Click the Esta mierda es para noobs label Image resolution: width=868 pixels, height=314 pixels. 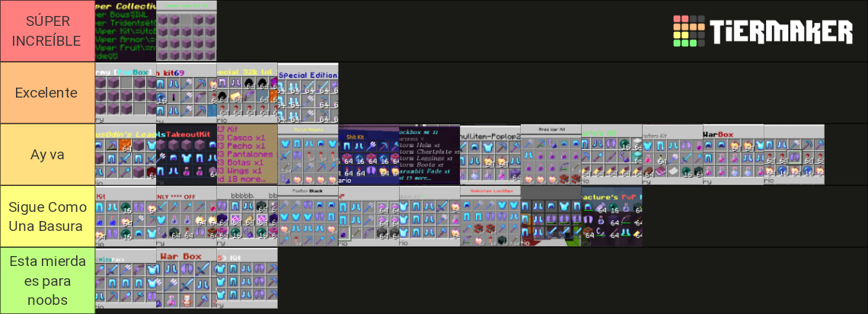[48, 280]
